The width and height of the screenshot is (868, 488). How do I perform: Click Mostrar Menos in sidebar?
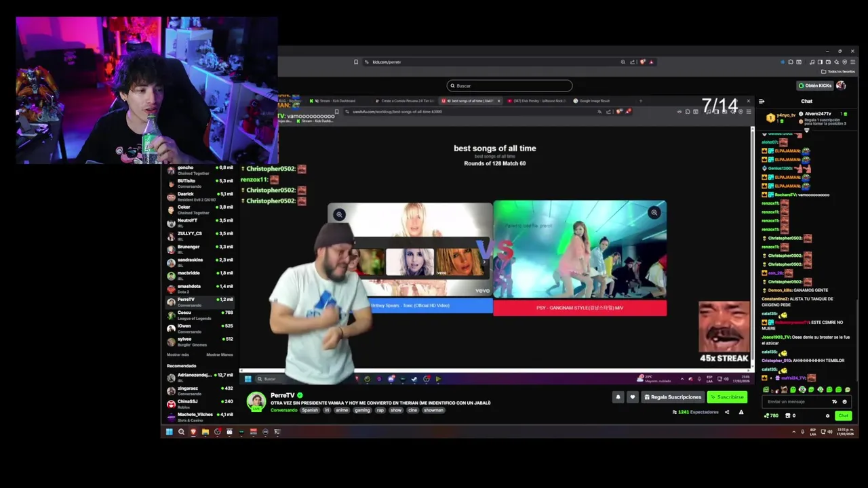click(220, 354)
